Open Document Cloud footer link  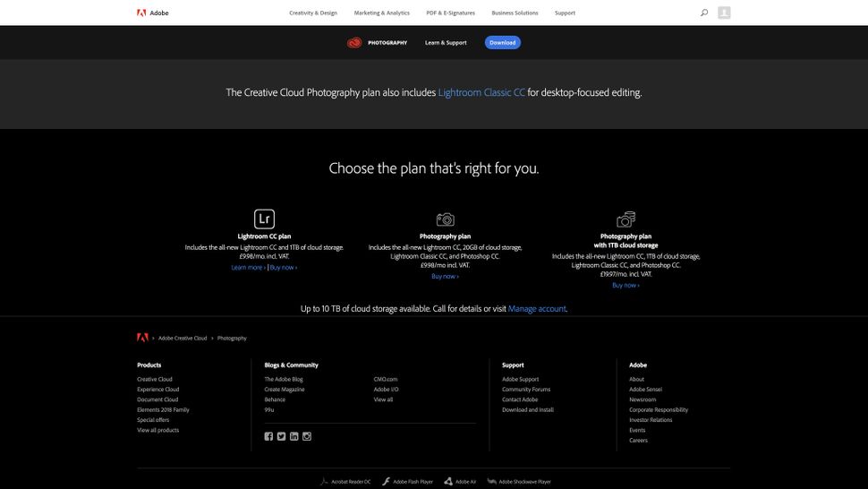pyautogui.click(x=157, y=399)
